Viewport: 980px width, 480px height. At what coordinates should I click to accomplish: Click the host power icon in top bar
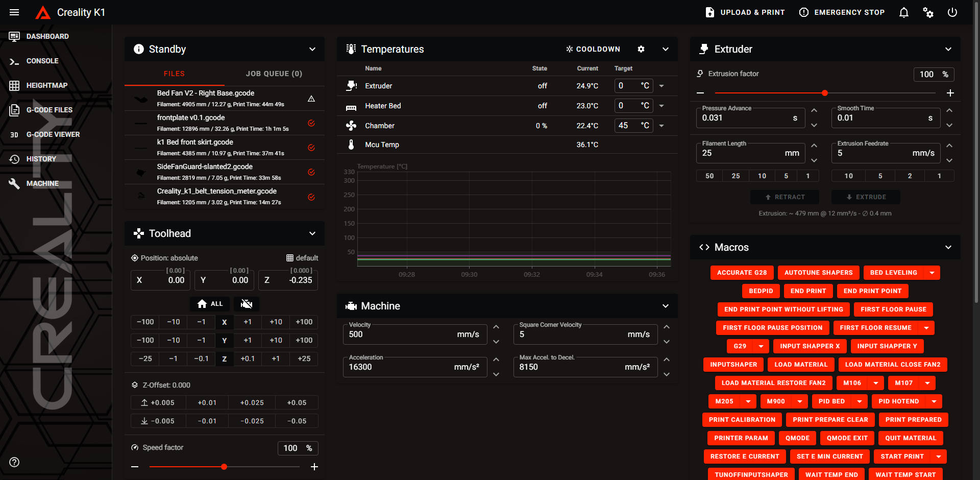[952, 12]
